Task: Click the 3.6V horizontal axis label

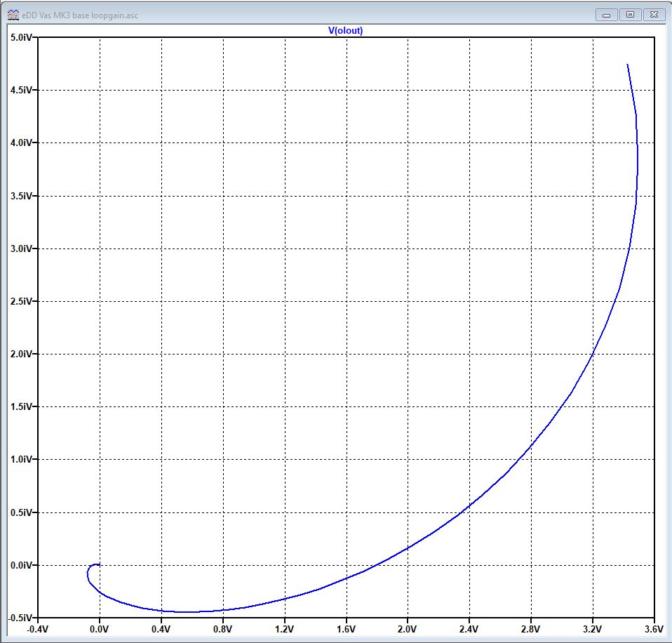Action: [x=654, y=629]
